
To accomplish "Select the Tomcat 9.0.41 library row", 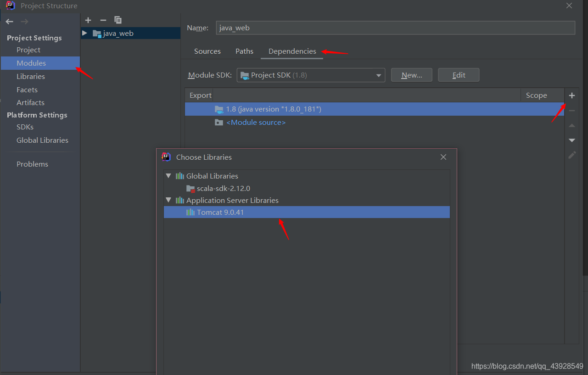I will (x=307, y=212).
